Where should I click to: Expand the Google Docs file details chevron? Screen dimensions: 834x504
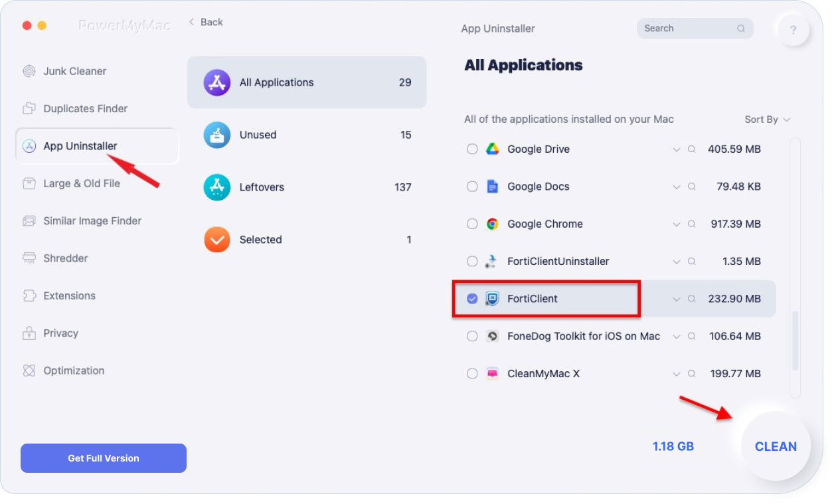[677, 187]
